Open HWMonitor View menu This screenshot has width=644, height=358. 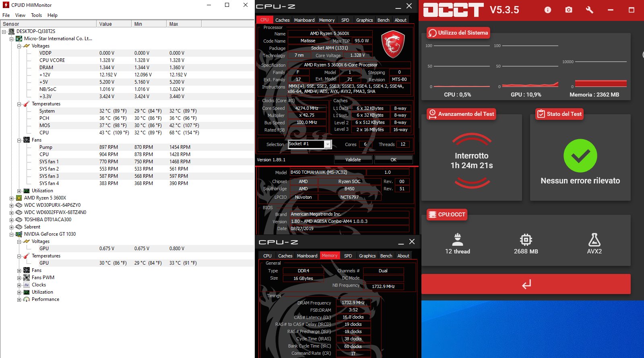pos(20,15)
